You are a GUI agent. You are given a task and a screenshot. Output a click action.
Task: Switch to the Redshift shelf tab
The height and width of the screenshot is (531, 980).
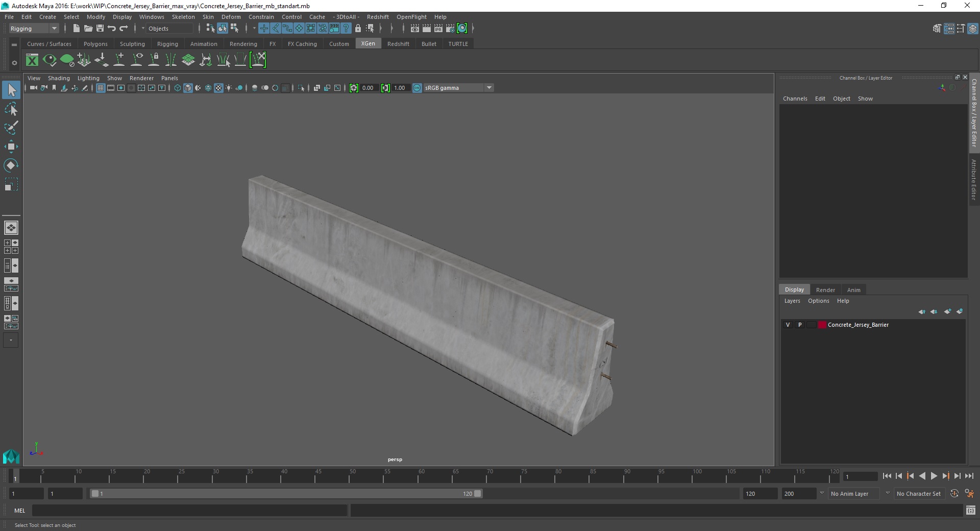pos(398,44)
